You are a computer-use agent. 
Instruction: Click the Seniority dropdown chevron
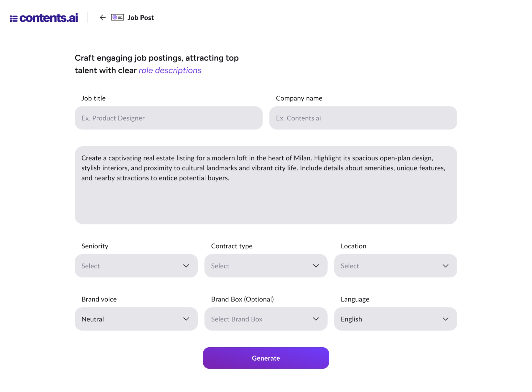[186, 266]
